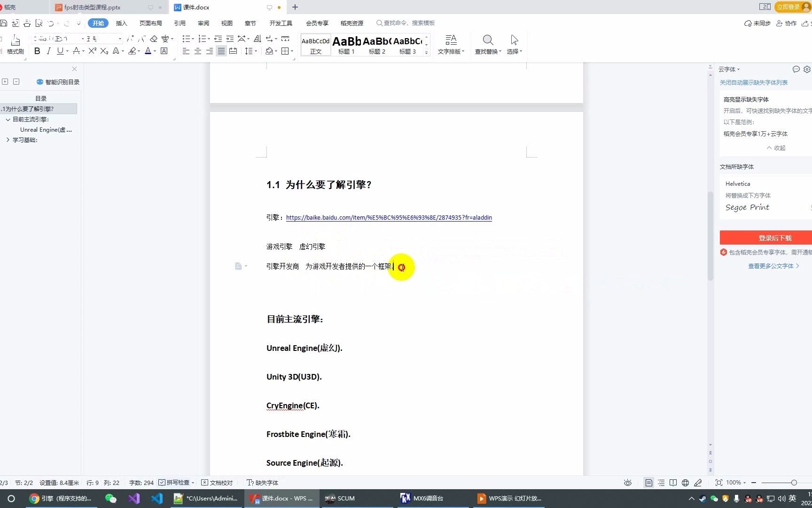Click the text highlight color pen
This screenshot has height=508, width=812.
coord(132,51)
